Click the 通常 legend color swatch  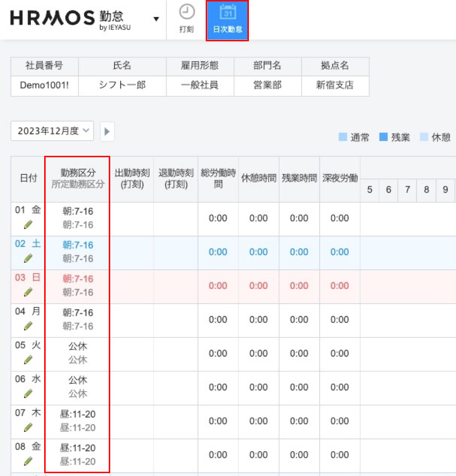click(x=342, y=138)
